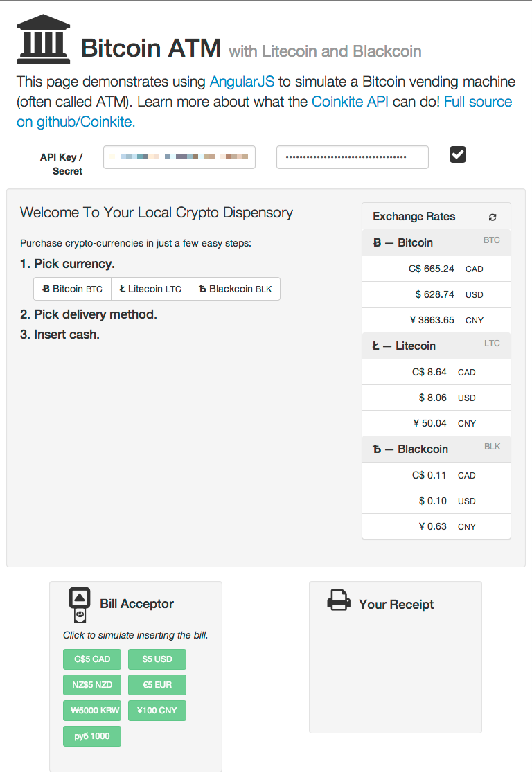Click the receipt printer icon

[x=339, y=600]
